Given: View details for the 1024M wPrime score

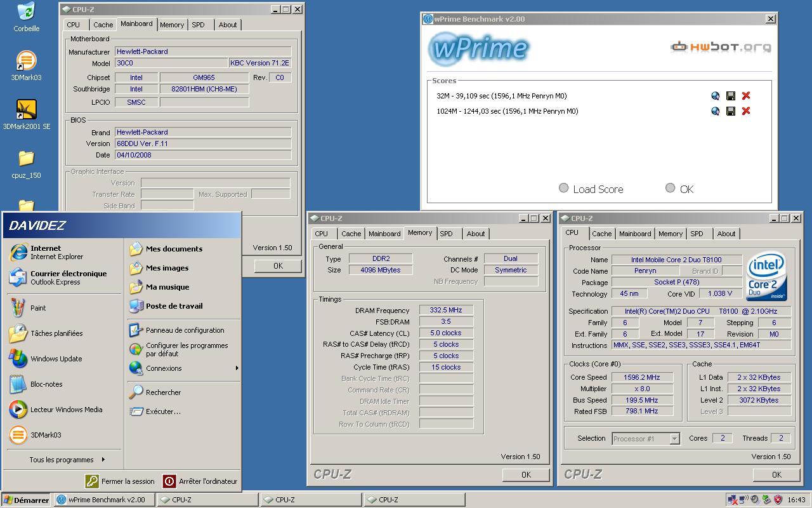Looking at the screenshot, I should coord(716,111).
